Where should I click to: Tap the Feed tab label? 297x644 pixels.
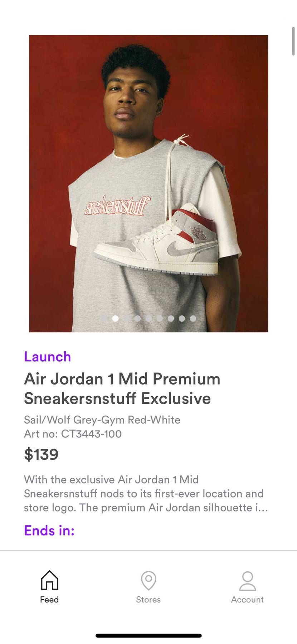(49, 600)
